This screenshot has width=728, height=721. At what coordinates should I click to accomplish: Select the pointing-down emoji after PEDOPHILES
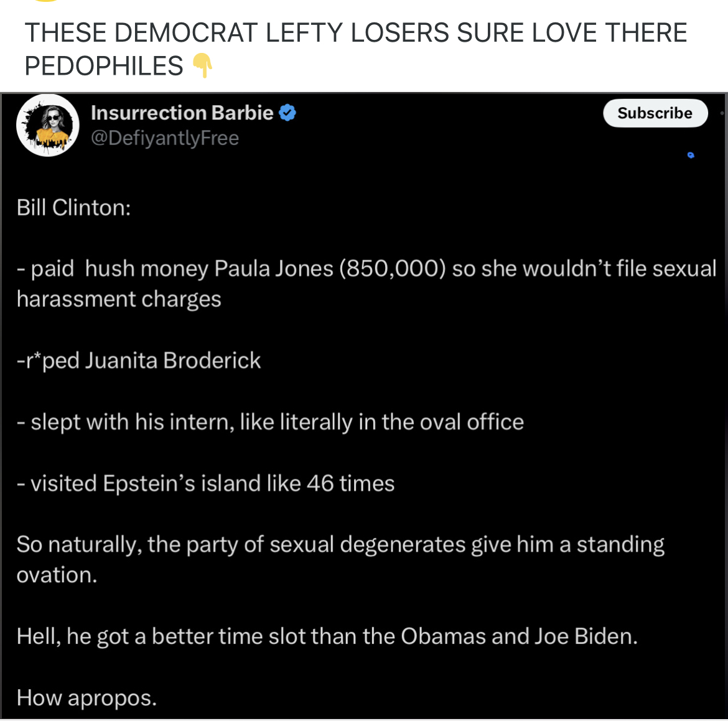tap(200, 65)
